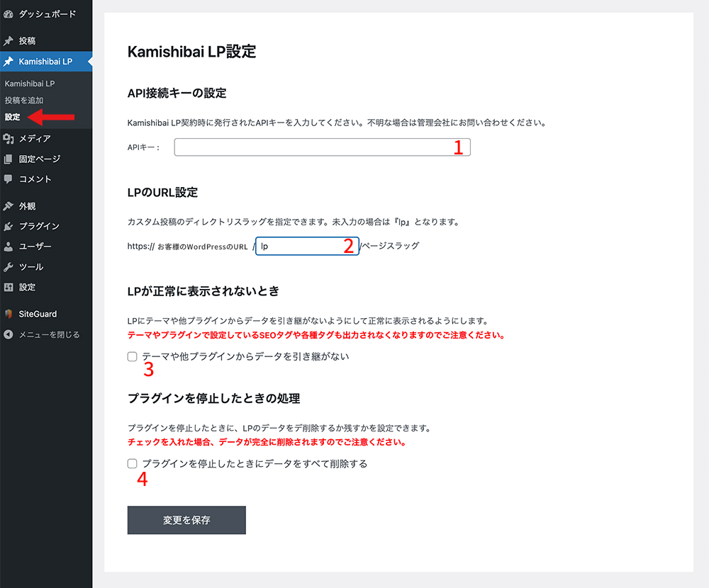
Task: Open the 固定ページ menu item
Action: click(46, 159)
